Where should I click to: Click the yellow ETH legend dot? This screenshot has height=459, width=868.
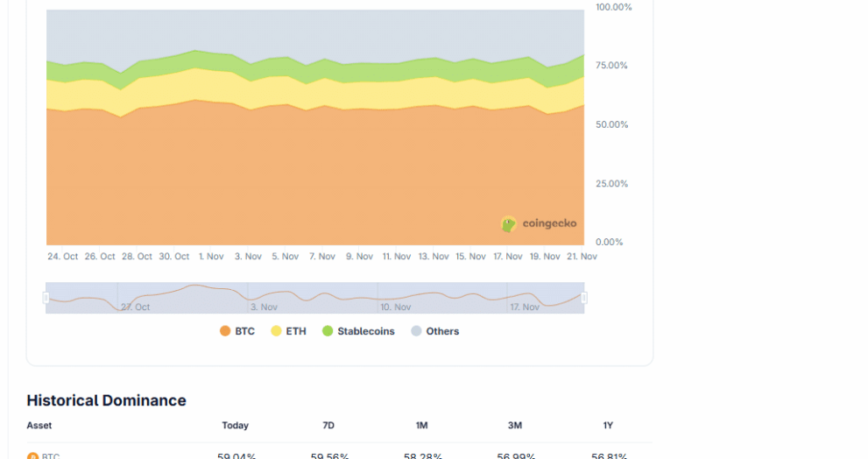click(276, 331)
